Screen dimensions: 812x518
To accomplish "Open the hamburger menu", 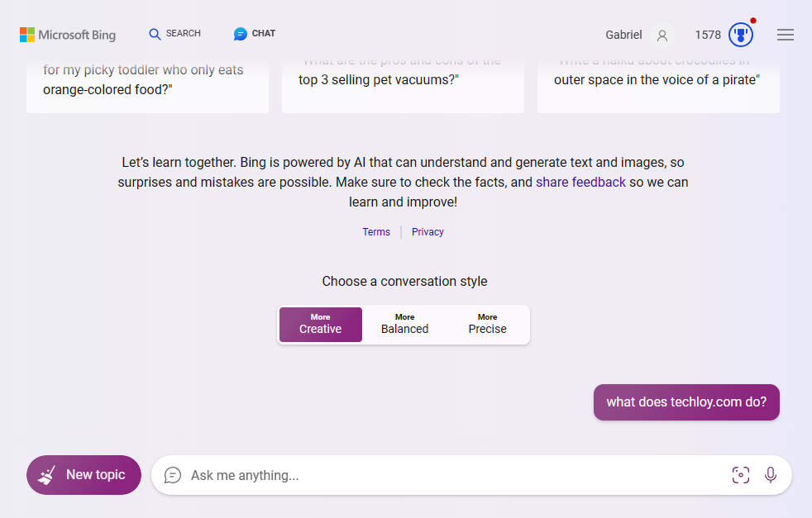I will coord(786,35).
